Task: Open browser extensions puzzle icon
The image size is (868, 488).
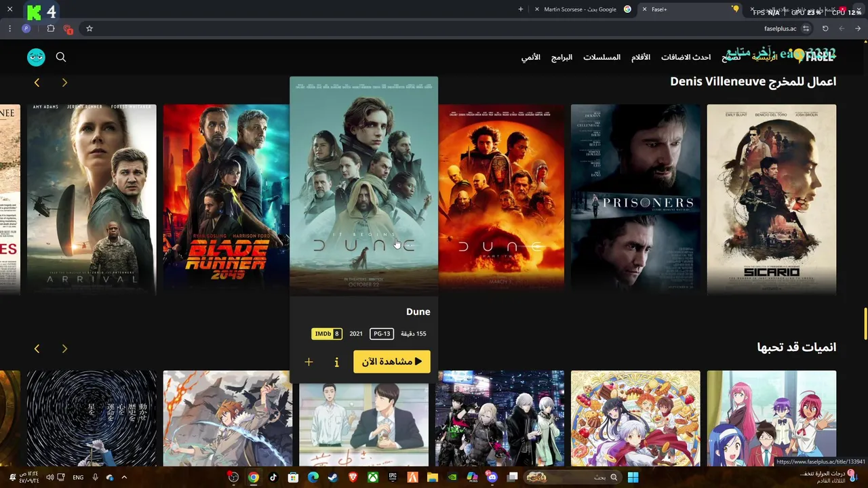Action: pyautogui.click(x=51, y=28)
